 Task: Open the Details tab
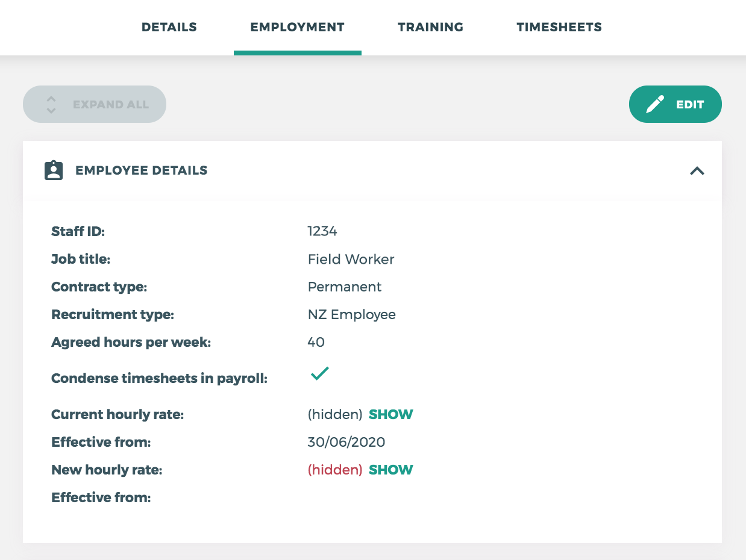coord(169,27)
